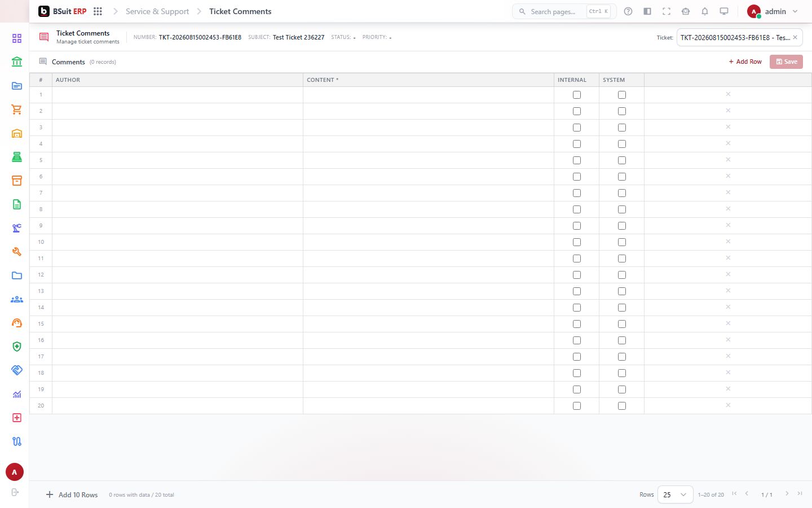Open the shield security module in sidebar
This screenshot has width=812, height=508.
(17, 347)
